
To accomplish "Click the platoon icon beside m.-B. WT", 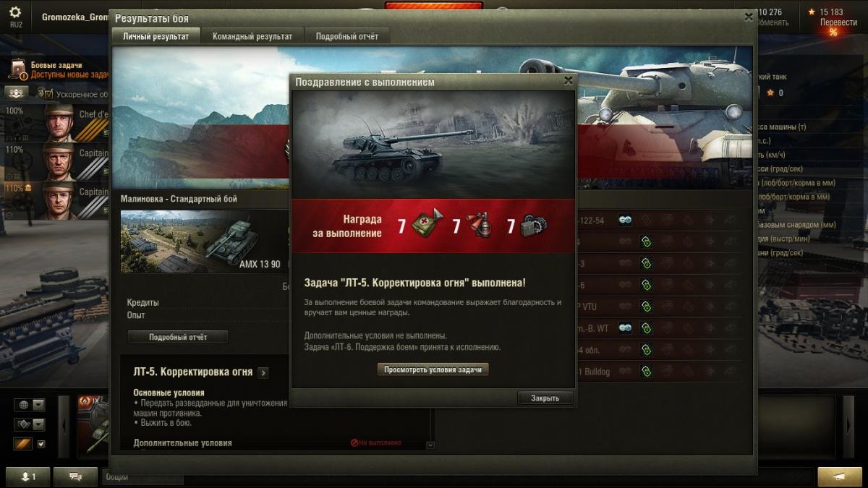I will point(625,328).
